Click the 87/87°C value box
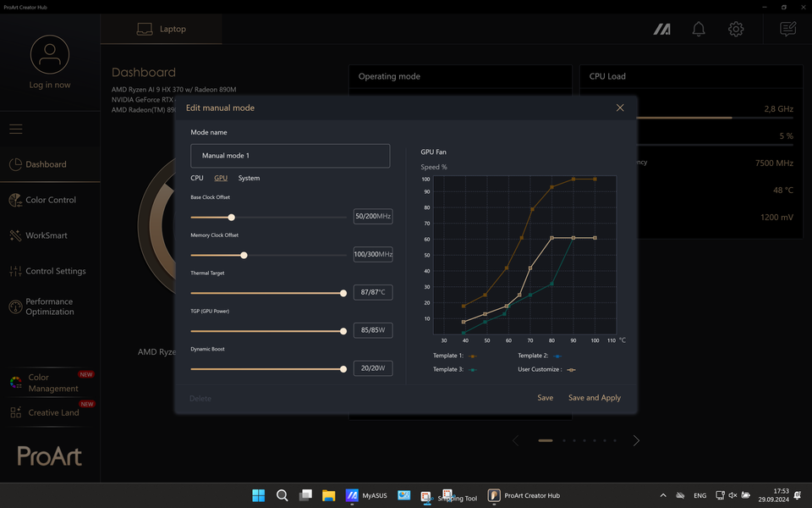The height and width of the screenshot is (508, 812). coord(373,292)
